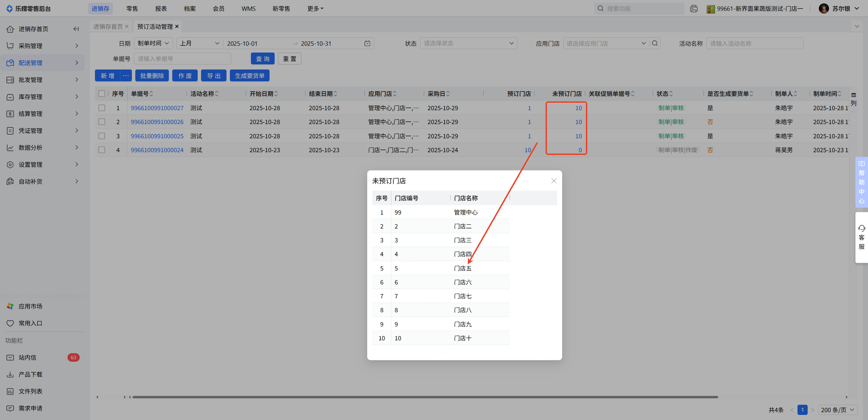Expand the 200 条/页 page size selector

[x=837, y=410]
